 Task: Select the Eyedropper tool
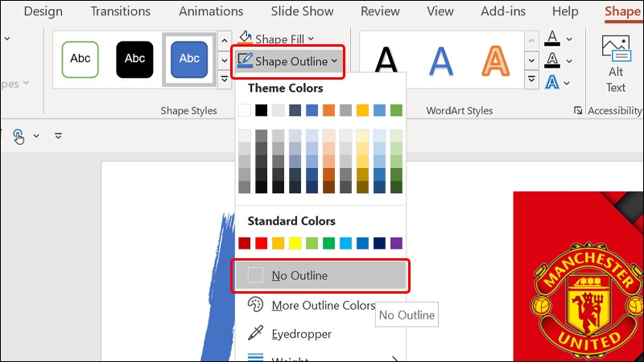255,333
